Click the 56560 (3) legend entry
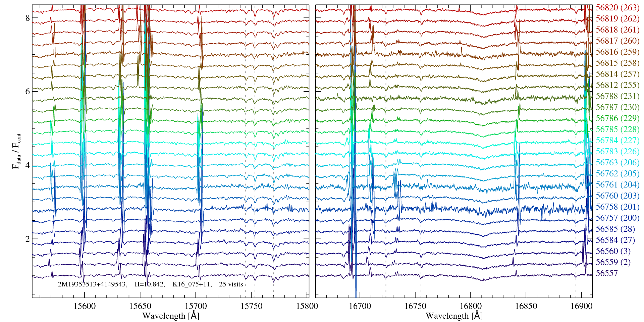The image size is (644, 322). (613, 251)
